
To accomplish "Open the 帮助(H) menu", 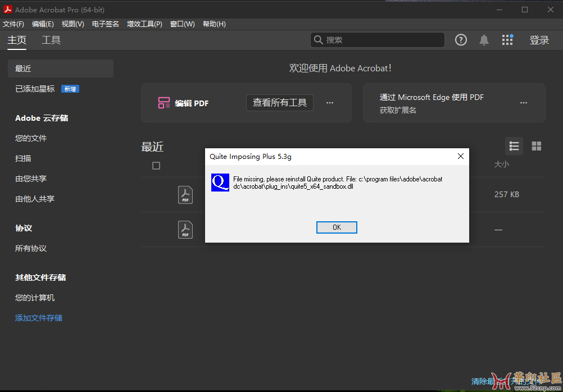I will pos(214,24).
